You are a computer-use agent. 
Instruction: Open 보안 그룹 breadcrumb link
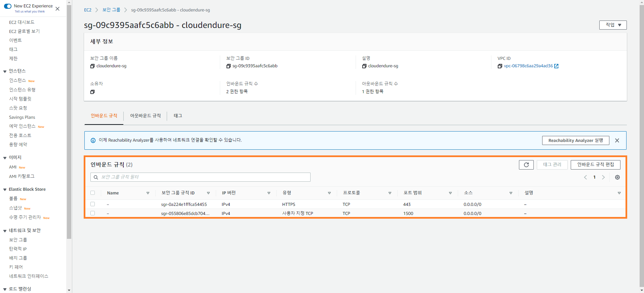pyautogui.click(x=111, y=10)
